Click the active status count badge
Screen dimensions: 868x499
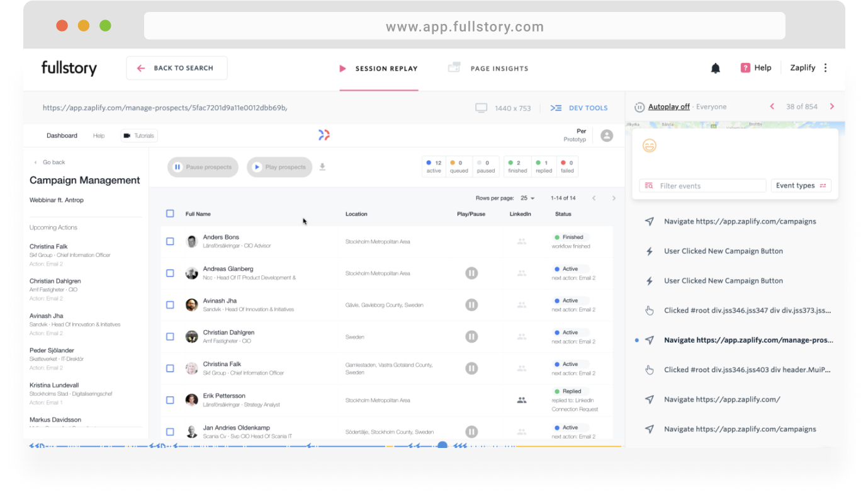coord(434,166)
